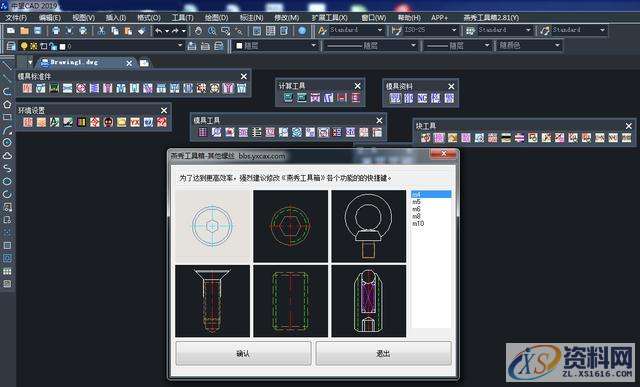Expand the 随颜色 plot style dropdown
The image size is (640, 387).
coord(558,45)
